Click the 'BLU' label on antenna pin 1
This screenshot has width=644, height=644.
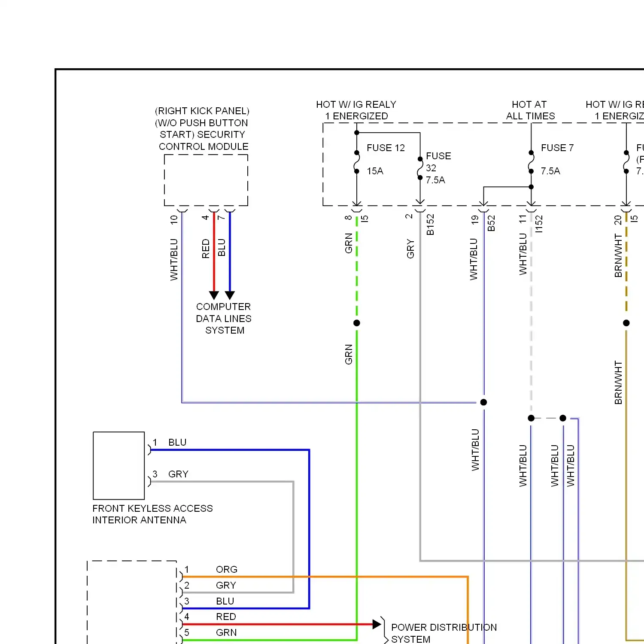[x=177, y=442]
